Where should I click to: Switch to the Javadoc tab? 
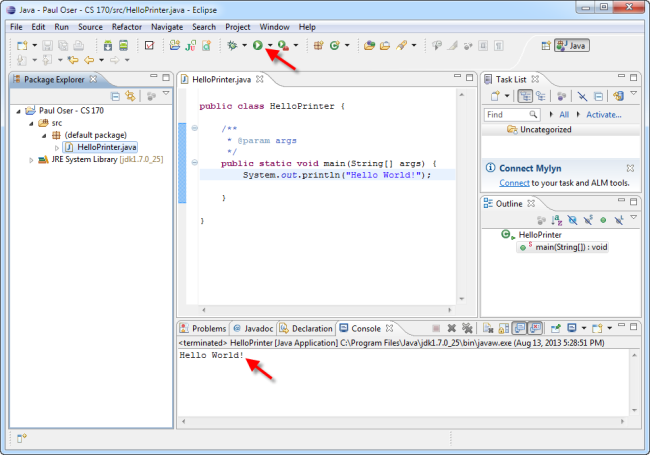coord(253,329)
